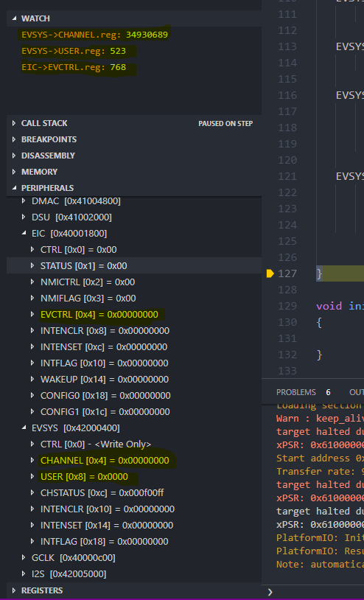This screenshot has height=600, width=364.
Task: Expand EIC CONFIG0 [0x18] register
Action: [x=33, y=396]
